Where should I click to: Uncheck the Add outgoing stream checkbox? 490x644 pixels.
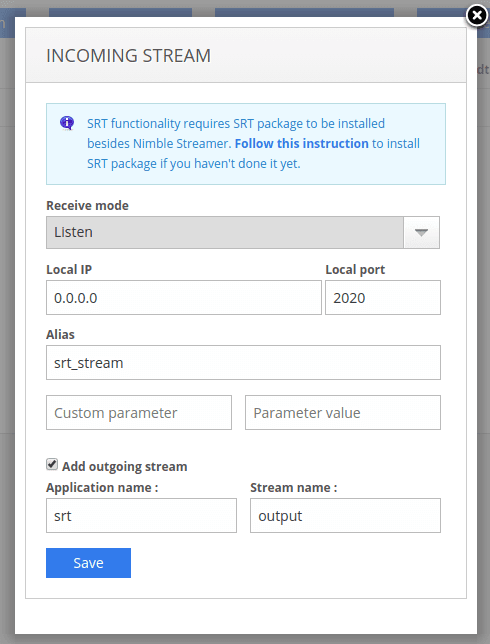click(52, 465)
